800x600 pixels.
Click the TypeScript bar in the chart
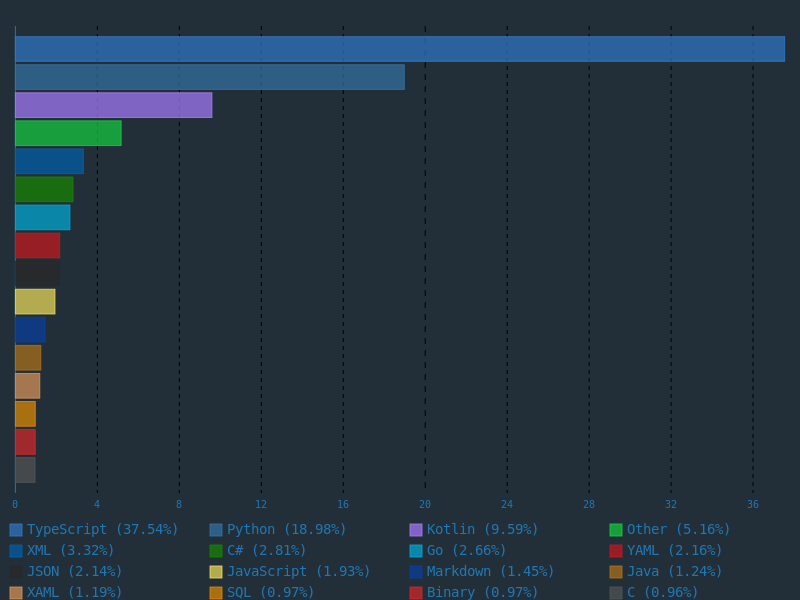point(400,49)
